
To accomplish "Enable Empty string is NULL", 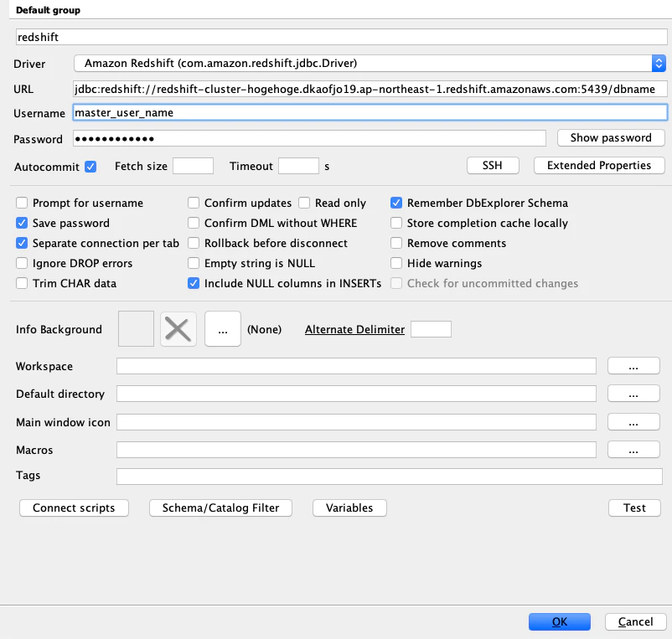I will point(194,263).
